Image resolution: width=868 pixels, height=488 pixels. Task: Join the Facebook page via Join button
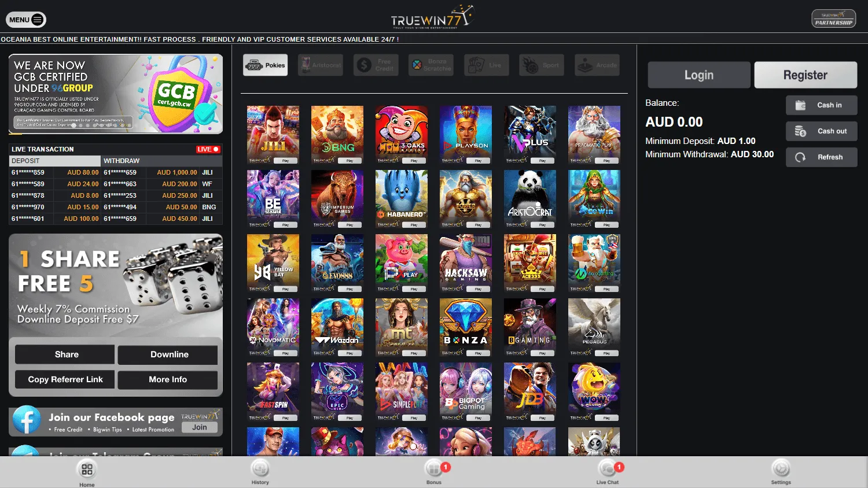pyautogui.click(x=200, y=427)
